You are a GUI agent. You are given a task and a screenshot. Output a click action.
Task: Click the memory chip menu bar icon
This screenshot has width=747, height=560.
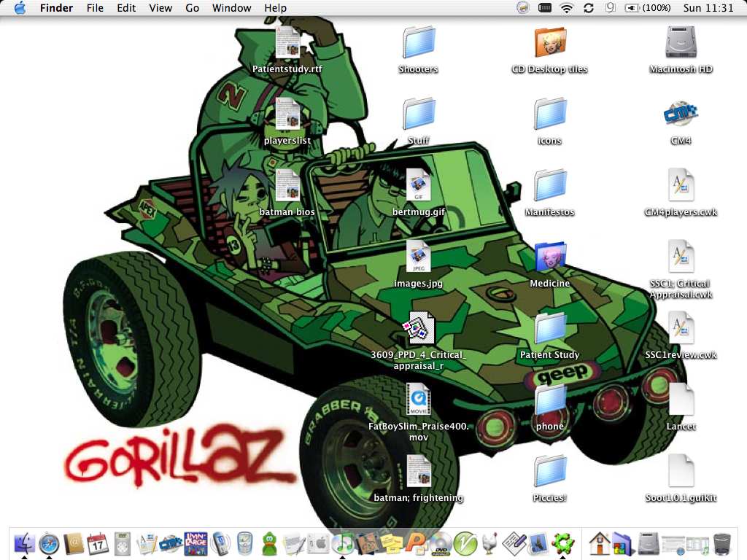pos(544,7)
